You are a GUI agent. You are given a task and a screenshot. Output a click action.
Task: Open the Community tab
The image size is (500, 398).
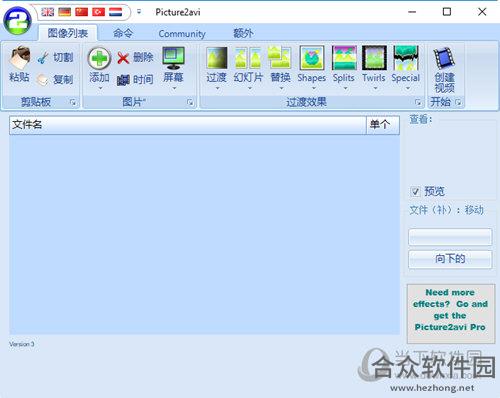coord(182,34)
